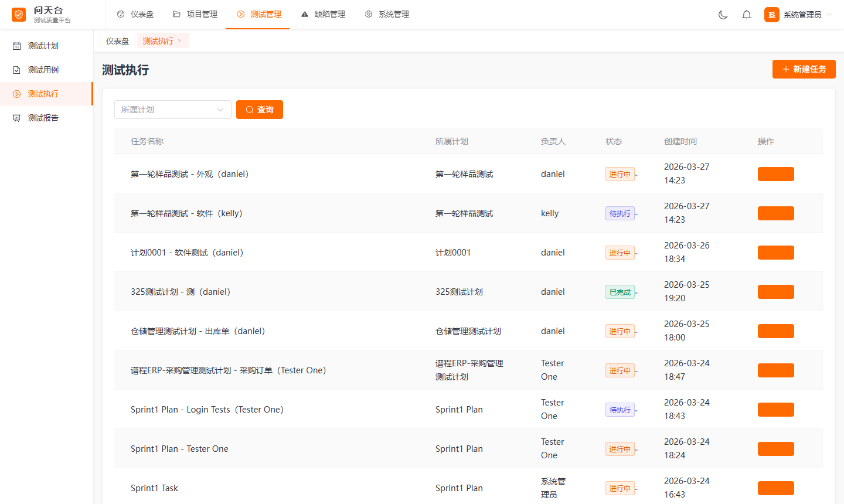Click the 计划0001 plan cell
Viewport: 844px width, 504px height.
[x=453, y=253]
